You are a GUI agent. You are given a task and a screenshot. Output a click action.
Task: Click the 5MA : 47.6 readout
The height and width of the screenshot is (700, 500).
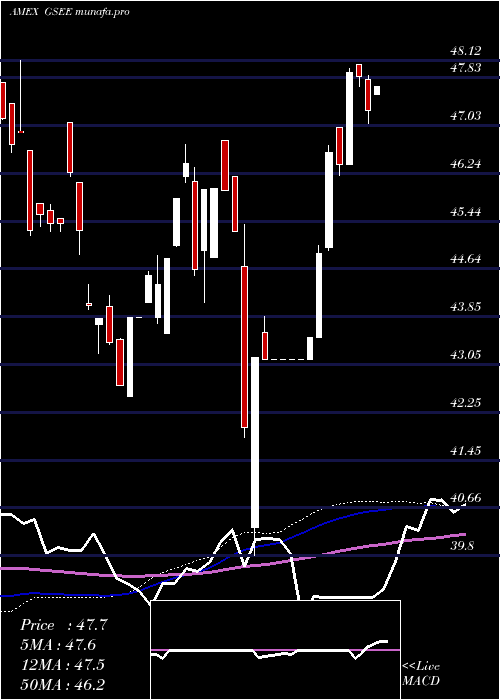[58, 645]
